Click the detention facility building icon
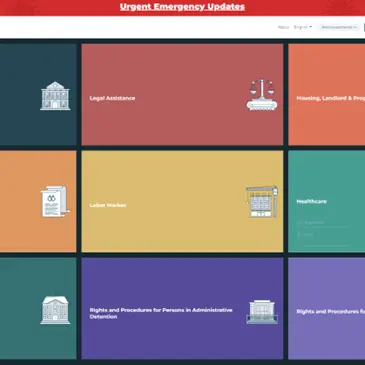This screenshot has height=365, width=365. [x=262, y=312]
